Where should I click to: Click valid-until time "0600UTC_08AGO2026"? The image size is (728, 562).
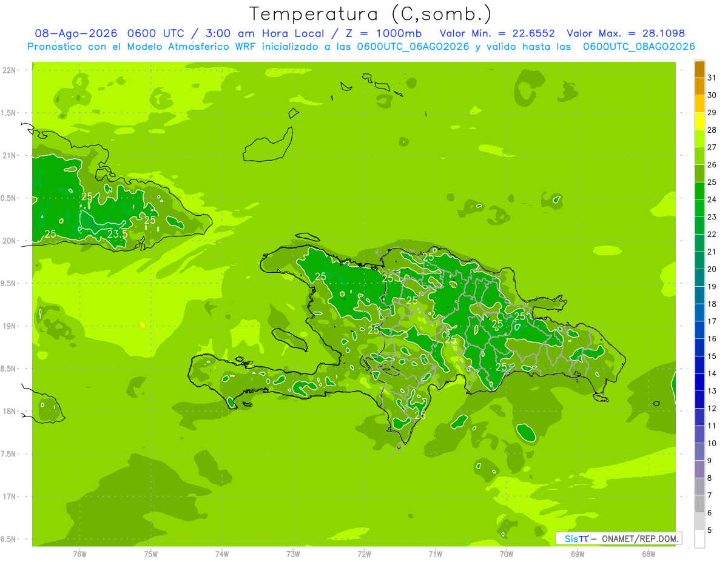pos(639,47)
